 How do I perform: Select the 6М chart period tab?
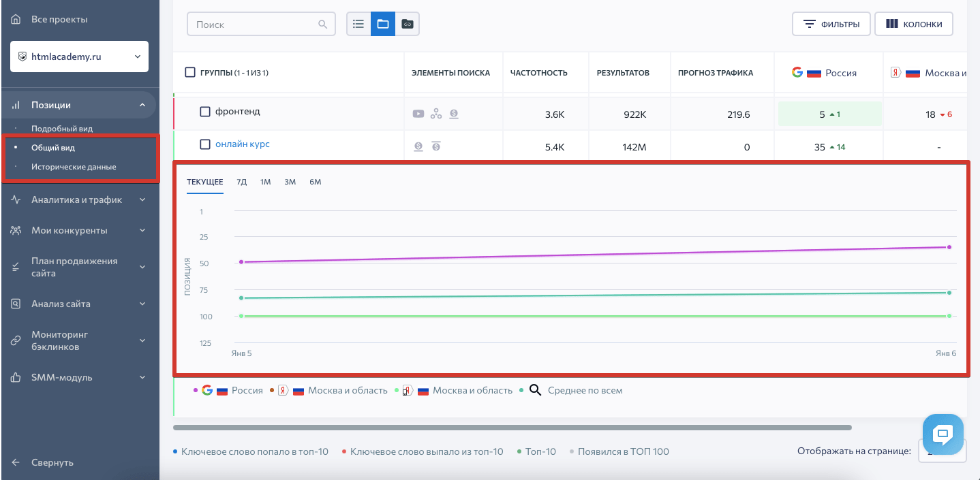click(x=315, y=182)
